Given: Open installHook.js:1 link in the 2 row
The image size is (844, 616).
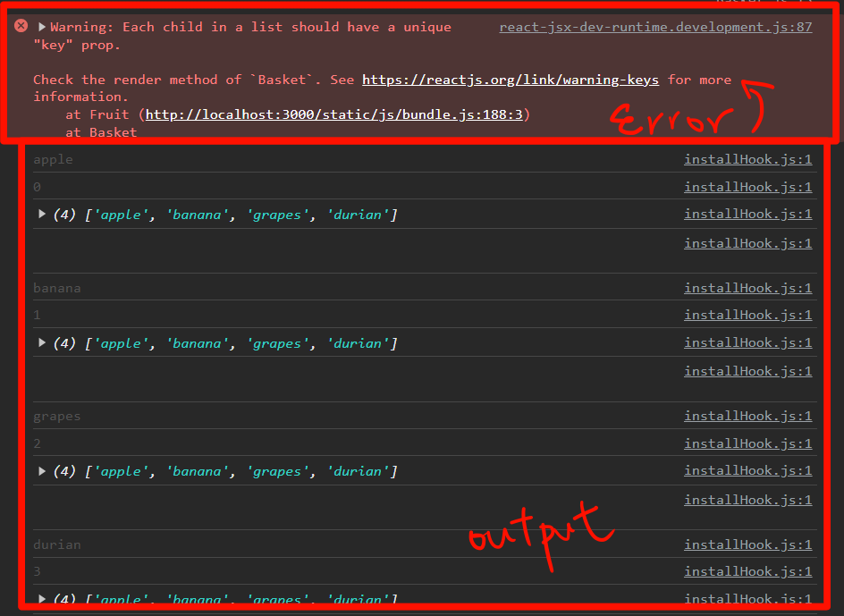Looking at the screenshot, I should point(747,443).
